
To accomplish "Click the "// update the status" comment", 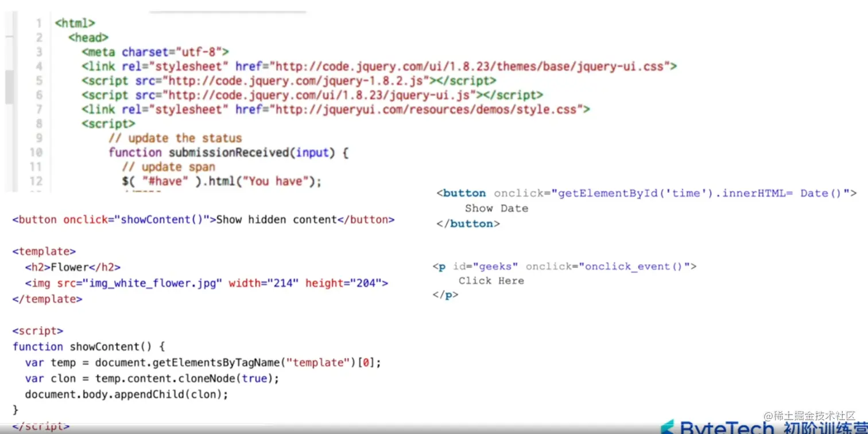I will click(x=175, y=138).
